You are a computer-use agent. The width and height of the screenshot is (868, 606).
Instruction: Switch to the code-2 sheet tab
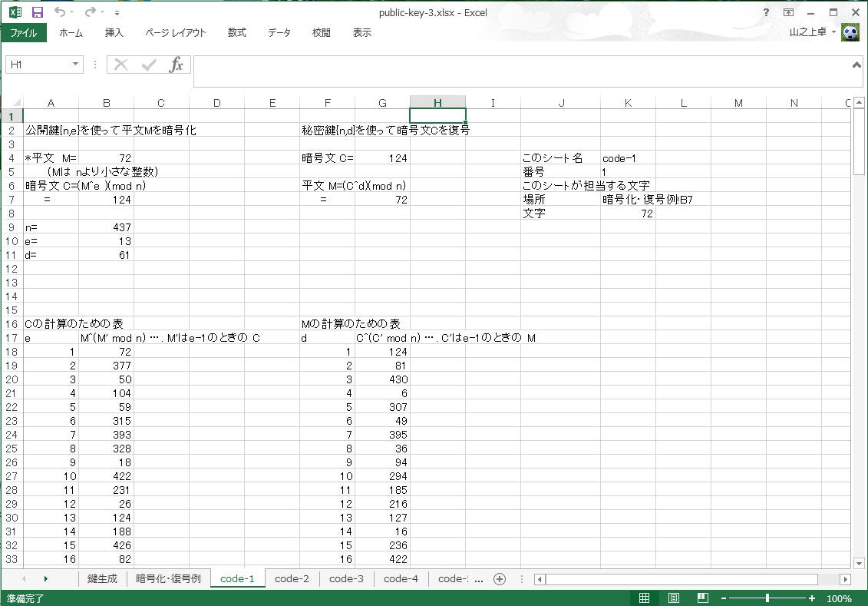click(x=292, y=579)
